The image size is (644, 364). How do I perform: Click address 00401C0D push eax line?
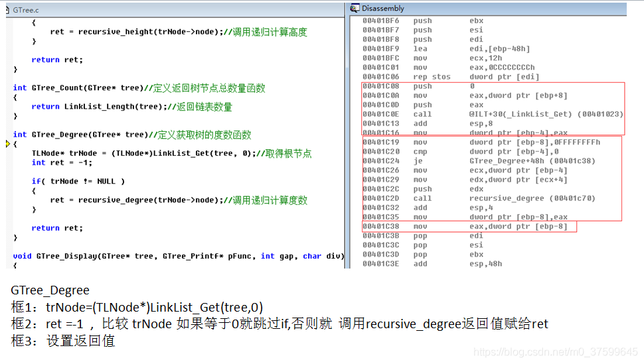tap(423, 105)
